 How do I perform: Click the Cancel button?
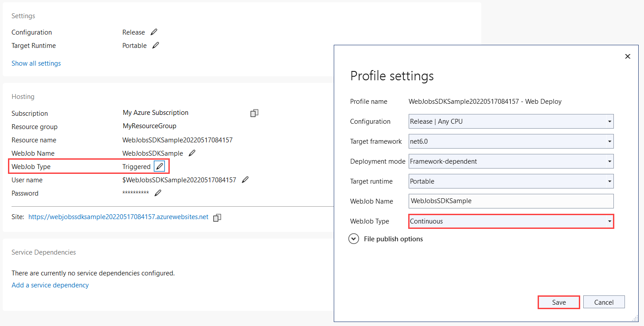[x=604, y=302]
